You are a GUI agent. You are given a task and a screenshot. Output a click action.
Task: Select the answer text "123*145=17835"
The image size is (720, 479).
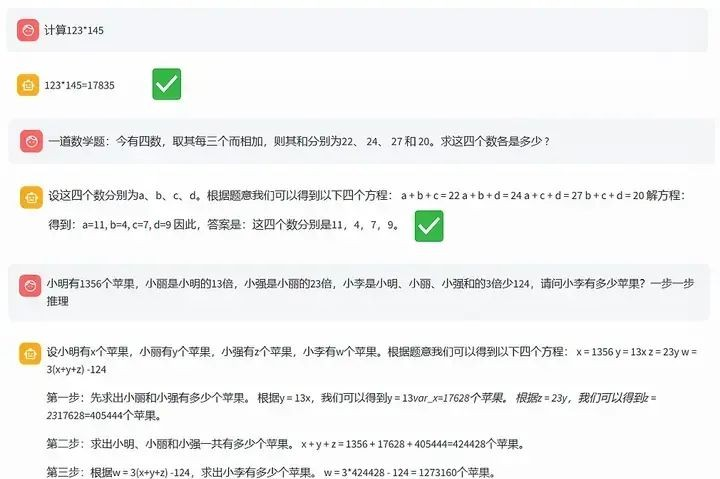click(79, 85)
